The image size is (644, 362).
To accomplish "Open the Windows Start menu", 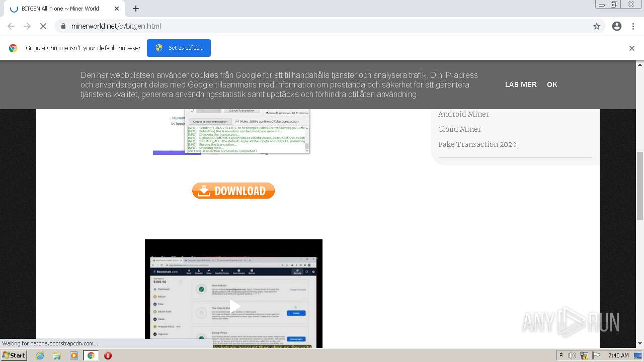I will (x=14, y=355).
